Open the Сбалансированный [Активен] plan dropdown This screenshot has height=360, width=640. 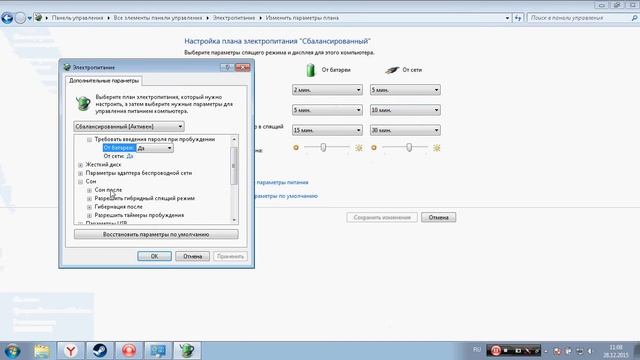129,127
